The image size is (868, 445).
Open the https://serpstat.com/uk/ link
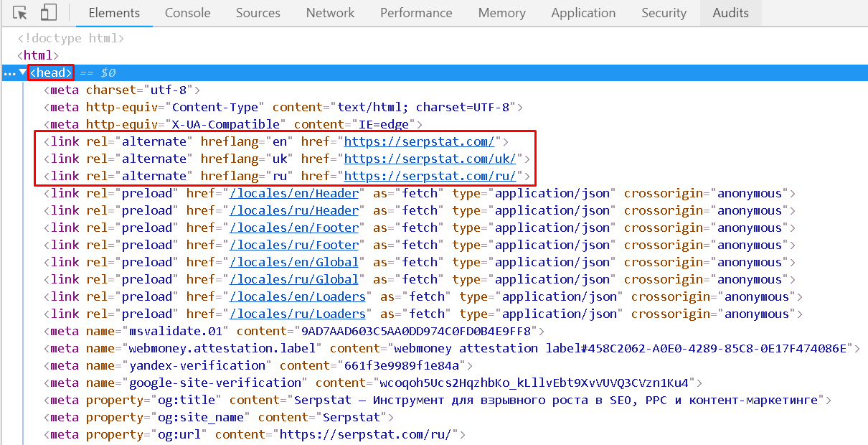(x=430, y=159)
